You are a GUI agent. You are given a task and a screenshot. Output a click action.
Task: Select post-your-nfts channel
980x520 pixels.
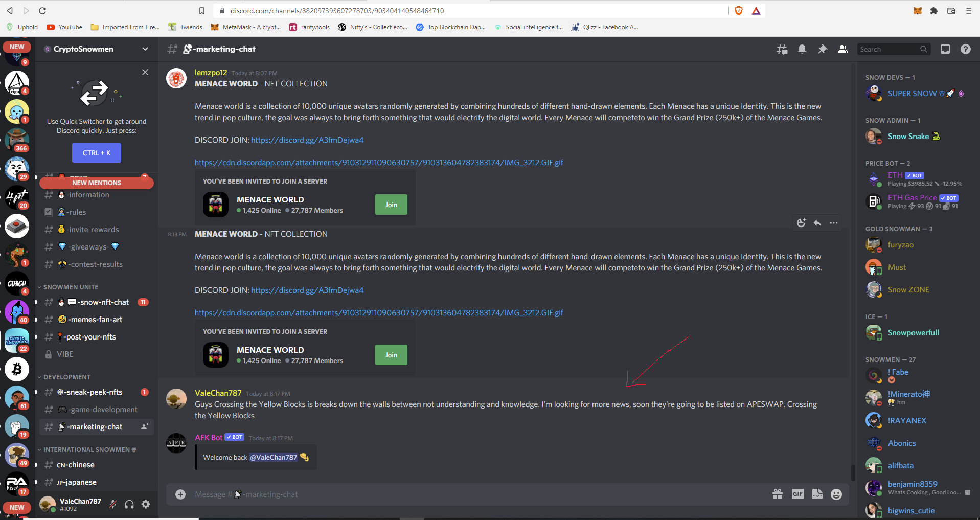[x=97, y=337]
